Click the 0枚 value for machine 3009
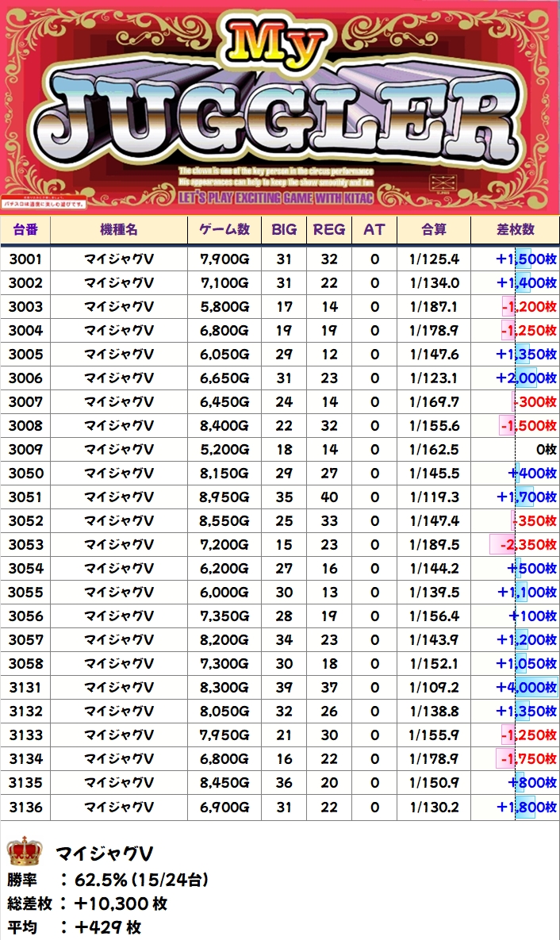The height and width of the screenshot is (940, 560). click(546, 450)
